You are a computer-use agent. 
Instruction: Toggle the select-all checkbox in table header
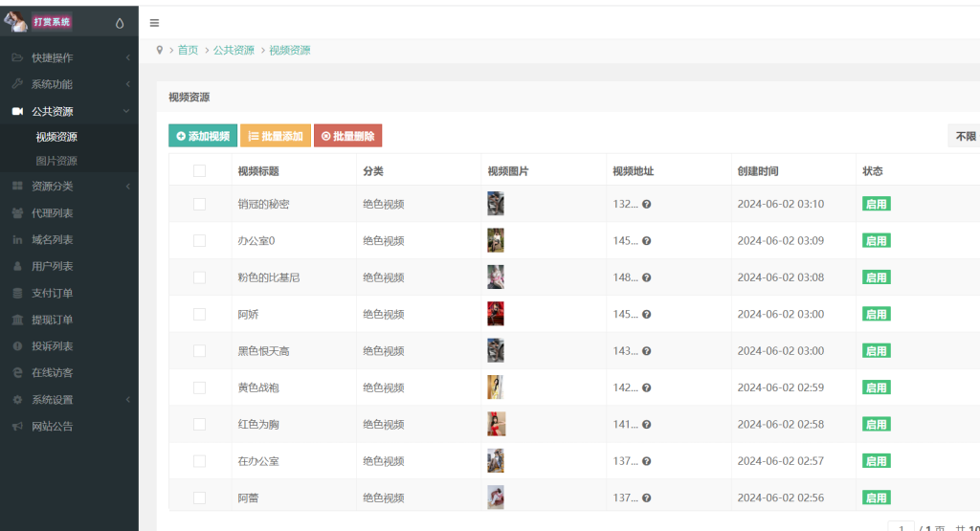click(x=199, y=171)
